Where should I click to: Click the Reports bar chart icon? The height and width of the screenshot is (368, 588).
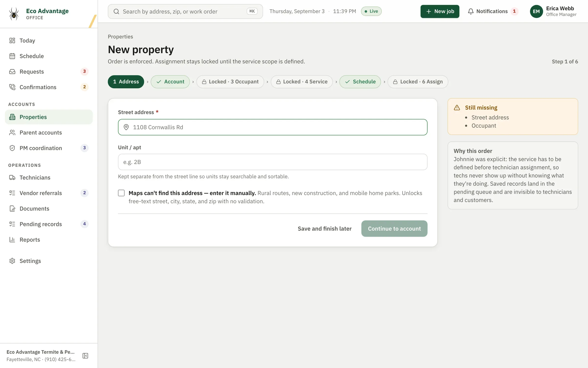(x=12, y=239)
